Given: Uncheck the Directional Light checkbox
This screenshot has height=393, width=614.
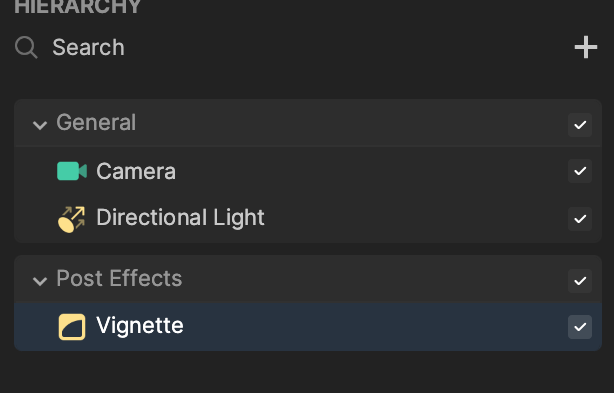Looking at the screenshot, I should (580, 219).
